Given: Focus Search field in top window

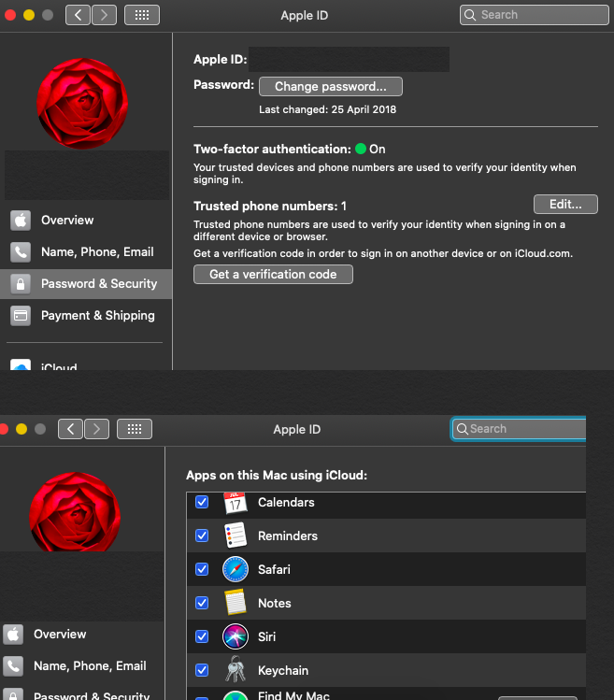Looking at the screenshot, I should click(534, 15).
